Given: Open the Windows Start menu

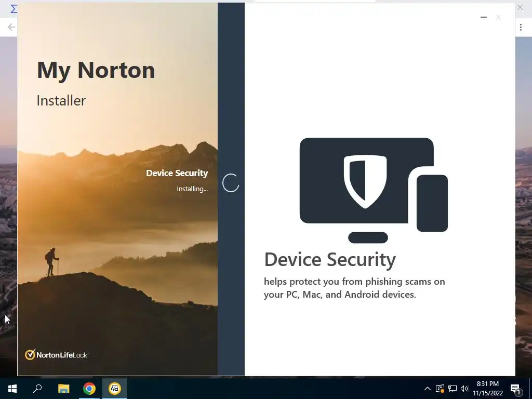Looking at the screenshot, I should (x=12, y=389).
